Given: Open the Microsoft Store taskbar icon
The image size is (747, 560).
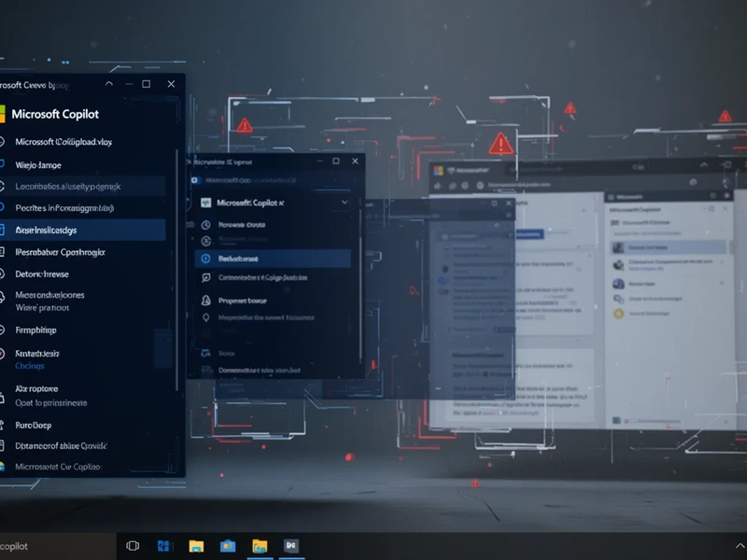Looking at the screenshot, I should (x=227, y=546).
